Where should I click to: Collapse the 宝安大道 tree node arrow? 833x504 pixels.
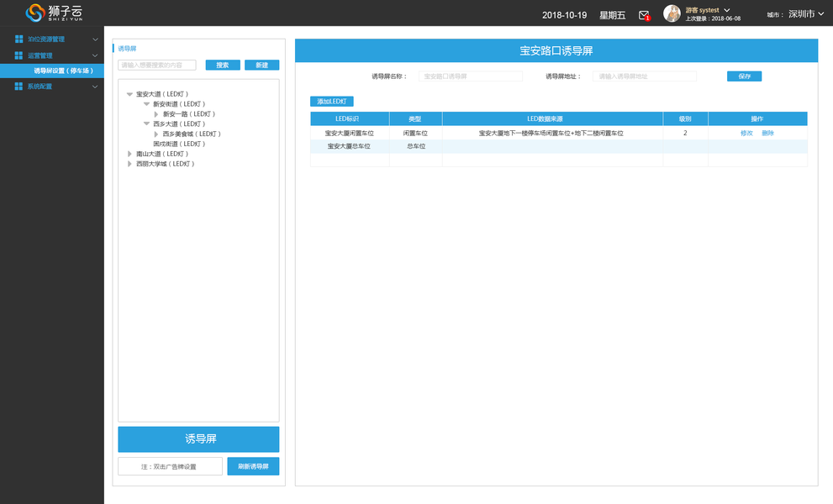point(129,94)
